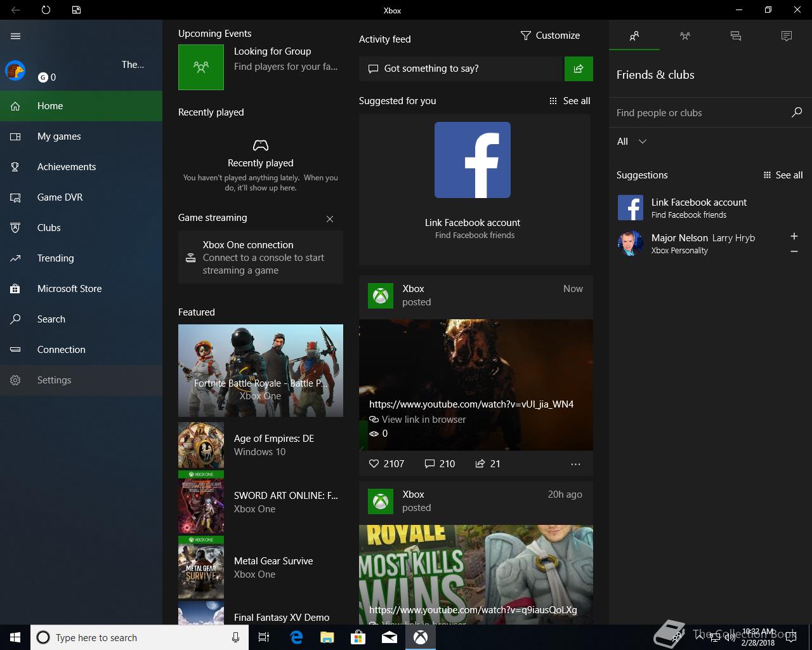Open comments with 210 replies
This screenshot has height=650, width=812.
tap(440, 464)
